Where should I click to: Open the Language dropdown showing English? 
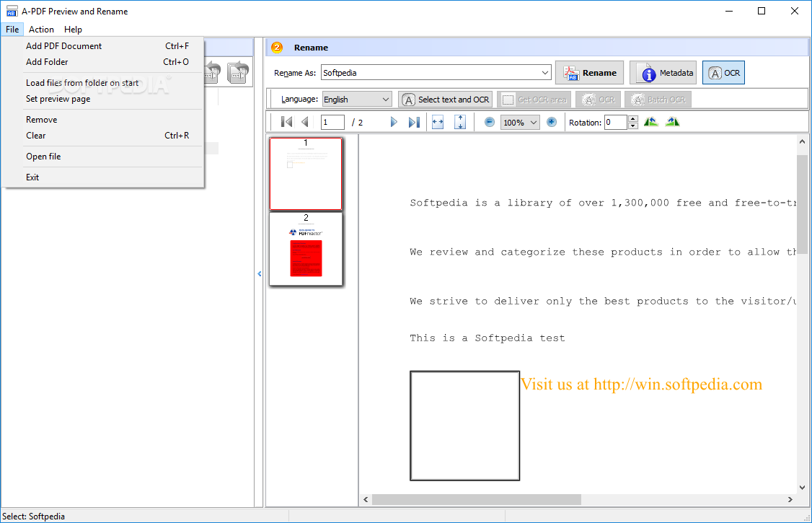[x=357, y=100]
